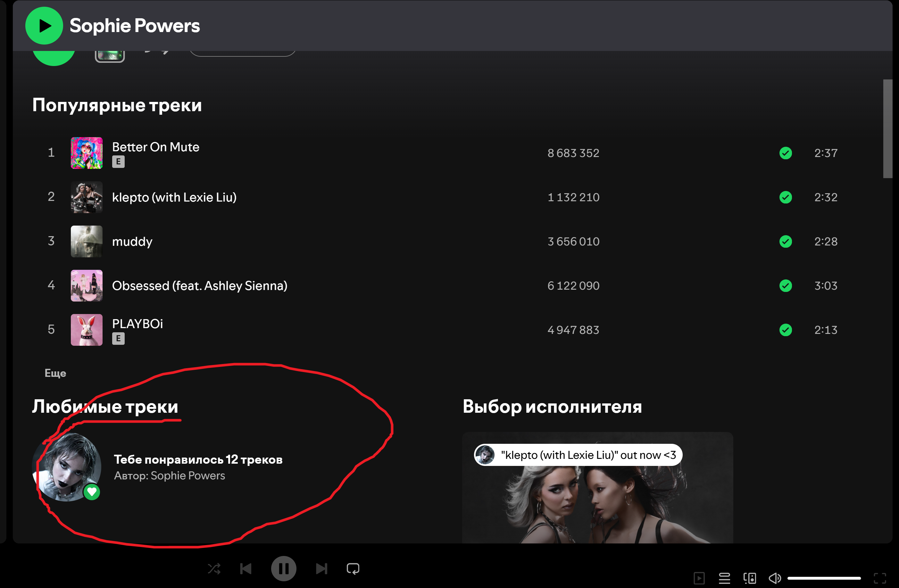Click the play count 3 656 010

tap(573, 241)
